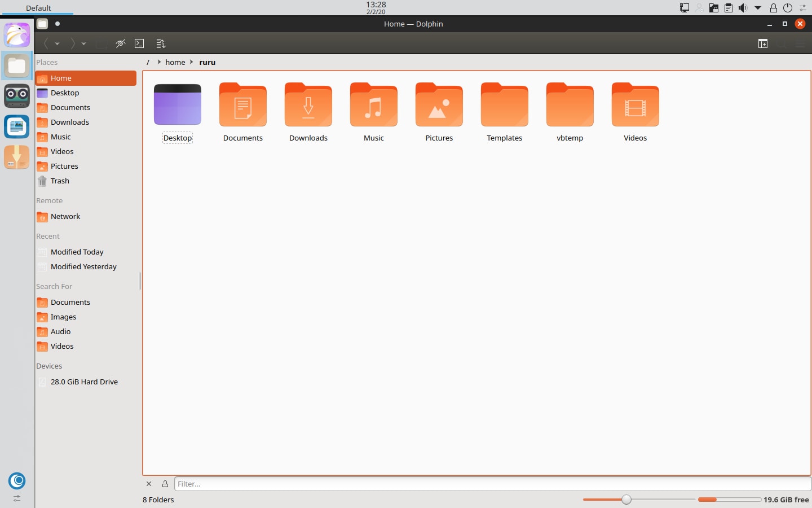Open the back history dropdown arrow
The image size is (812, 508).
click(57, 44)
